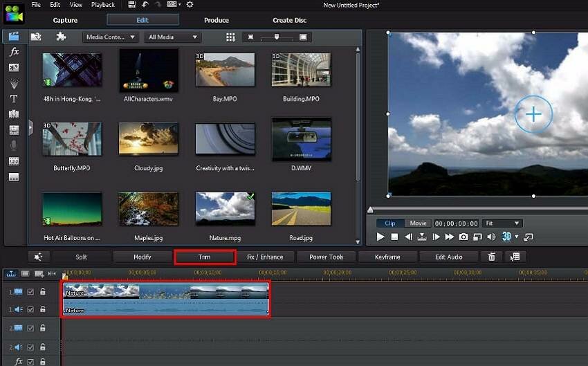
Task: Toggle the 3D preview mode button
Action: coord(506,237)
